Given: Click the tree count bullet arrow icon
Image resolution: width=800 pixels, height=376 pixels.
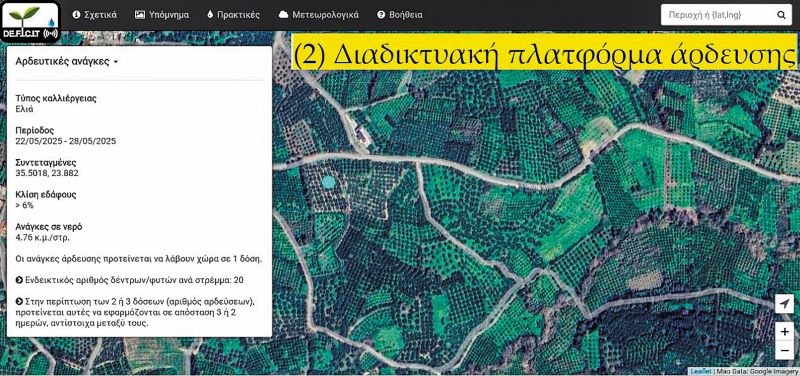Looking at the screenshot, I should pos(19,280).
